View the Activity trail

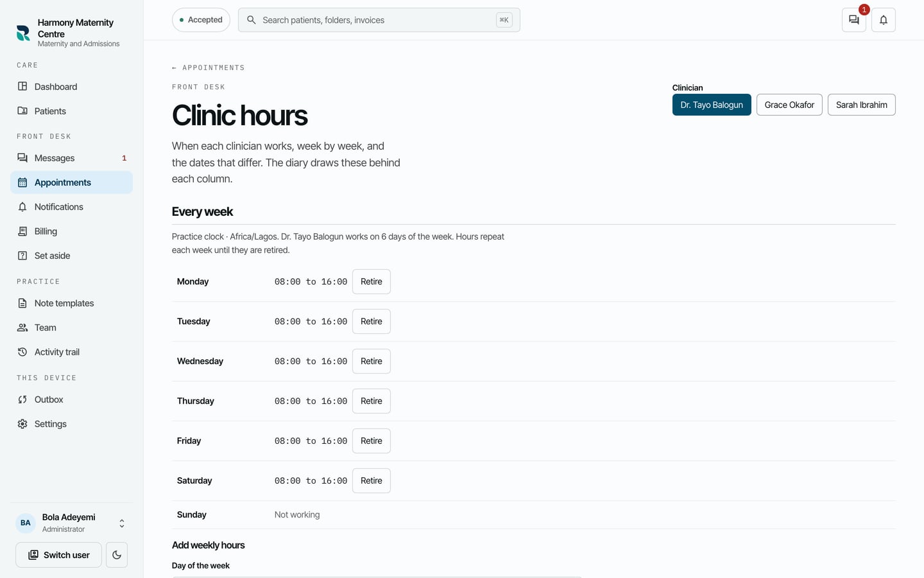click(71, 352)
